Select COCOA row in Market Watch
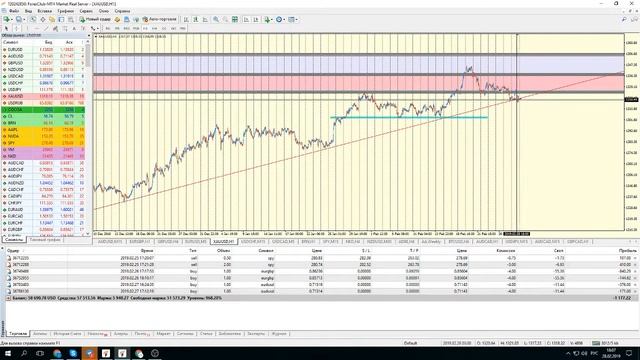640x360 pixels. pyautogui.click(x=43, y=109)
